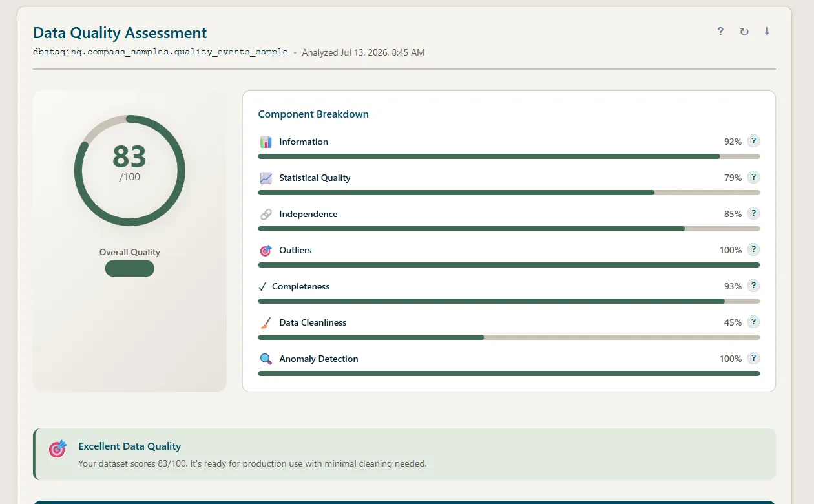
Task: Click the Independence label
Action: [308, 214]
